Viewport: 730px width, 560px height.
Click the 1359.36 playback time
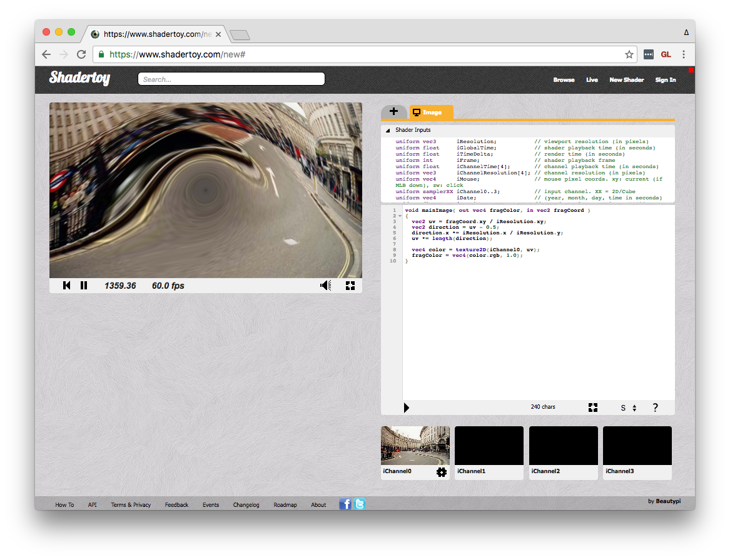(120, 286)
